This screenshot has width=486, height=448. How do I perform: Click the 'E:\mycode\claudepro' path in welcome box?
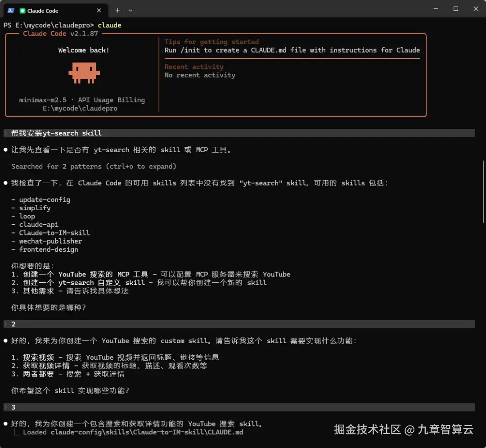[x=80, y=108]
